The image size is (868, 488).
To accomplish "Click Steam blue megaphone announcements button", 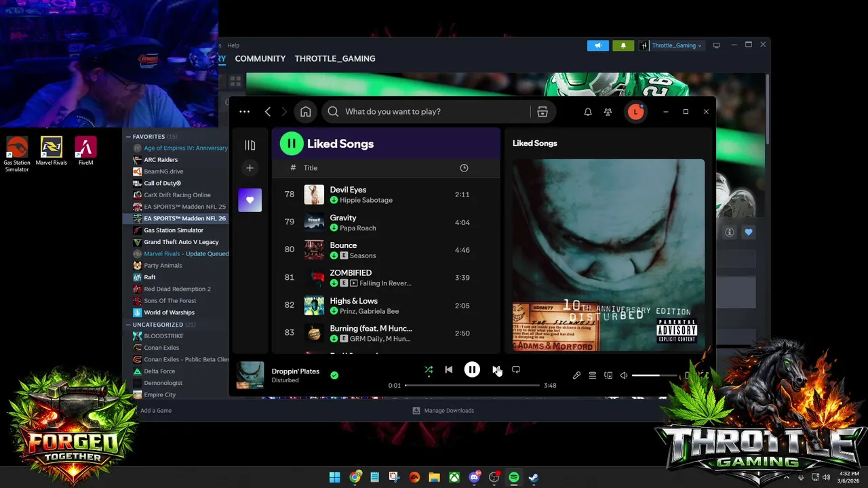I will pos(598,45).
